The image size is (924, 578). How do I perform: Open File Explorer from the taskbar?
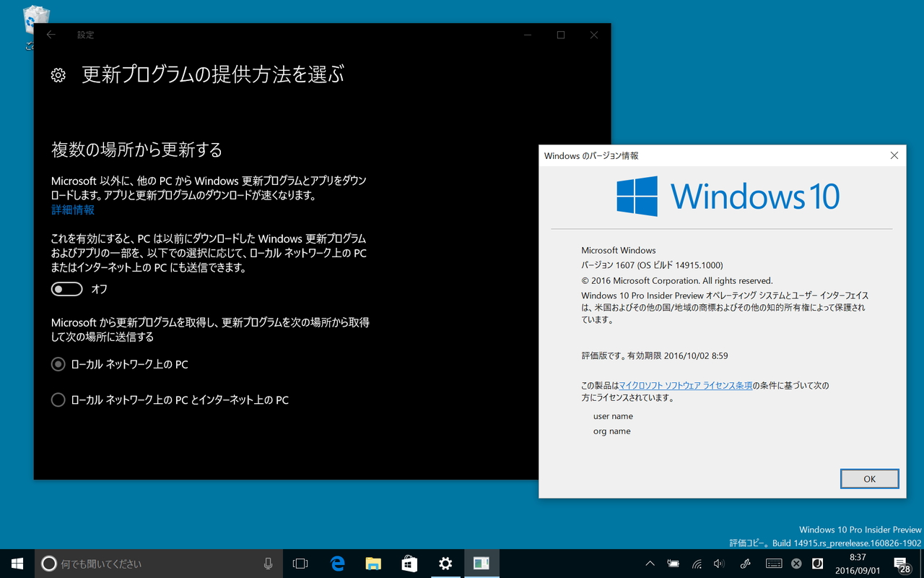coord(373,564)
